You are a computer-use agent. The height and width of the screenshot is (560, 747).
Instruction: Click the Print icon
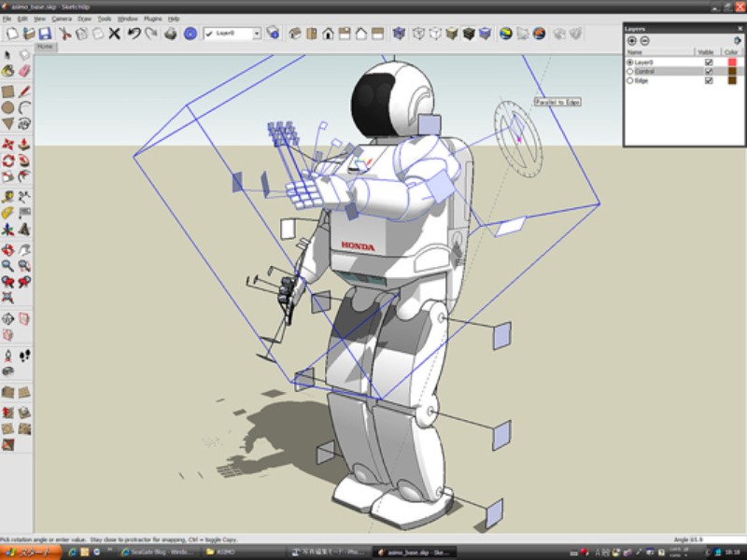pyautogui.click(x=171, y=34)
